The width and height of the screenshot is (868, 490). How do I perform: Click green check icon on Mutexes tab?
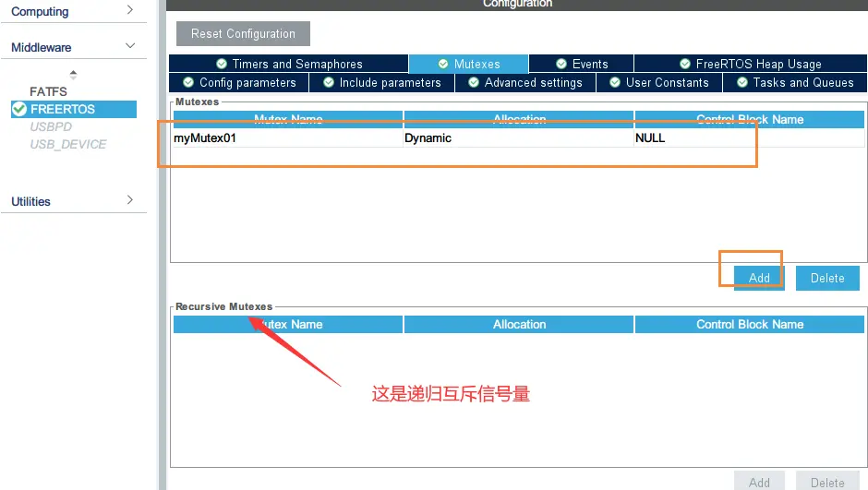click(x=443, y=64)
